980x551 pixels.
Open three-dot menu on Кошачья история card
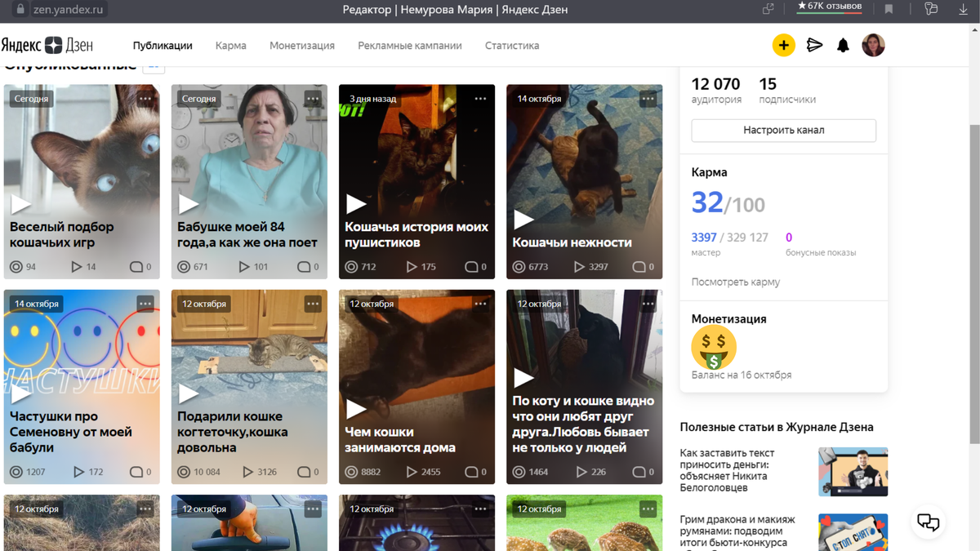tap(480, 98)
